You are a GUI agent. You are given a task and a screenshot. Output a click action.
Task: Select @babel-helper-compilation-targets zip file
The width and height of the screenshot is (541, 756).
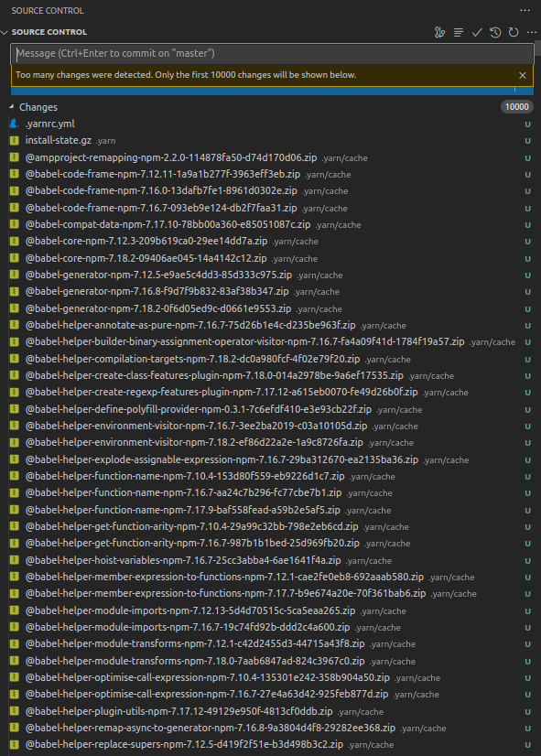tap(192, 359)
